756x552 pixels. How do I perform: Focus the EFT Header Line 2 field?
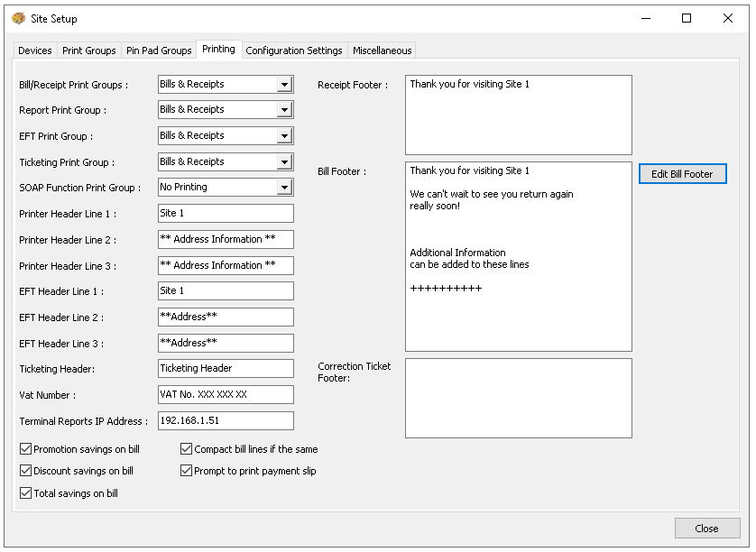pos(226,317)
